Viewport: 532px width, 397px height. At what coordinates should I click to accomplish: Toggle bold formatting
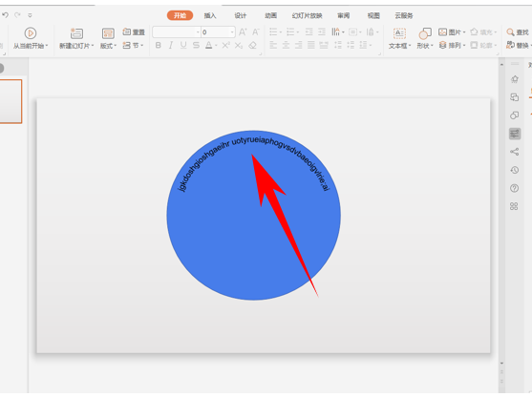pyautogui.click(x=159, y=45)
